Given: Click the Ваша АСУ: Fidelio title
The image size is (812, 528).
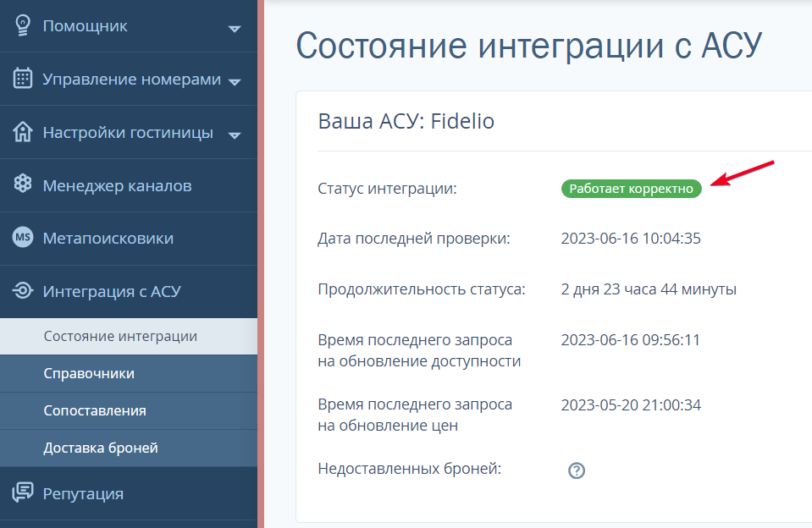Looking at the screenshot, I should [x=406, y=121].
